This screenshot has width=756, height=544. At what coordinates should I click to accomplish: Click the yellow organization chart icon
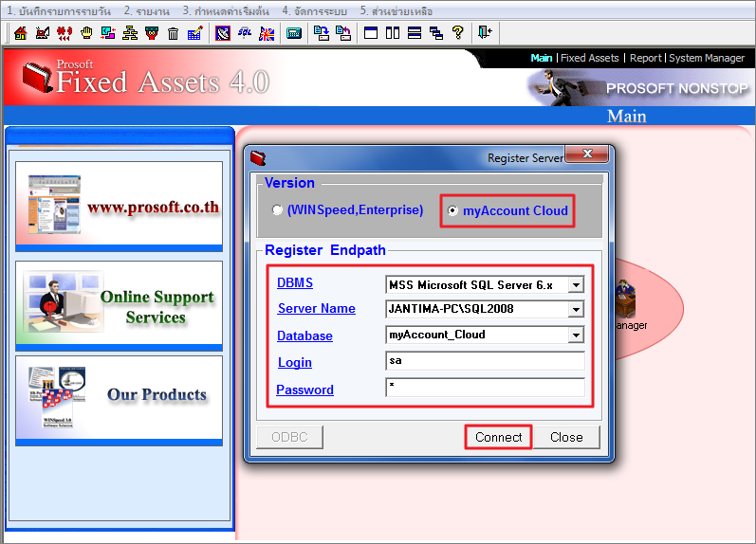click(130, 33)
